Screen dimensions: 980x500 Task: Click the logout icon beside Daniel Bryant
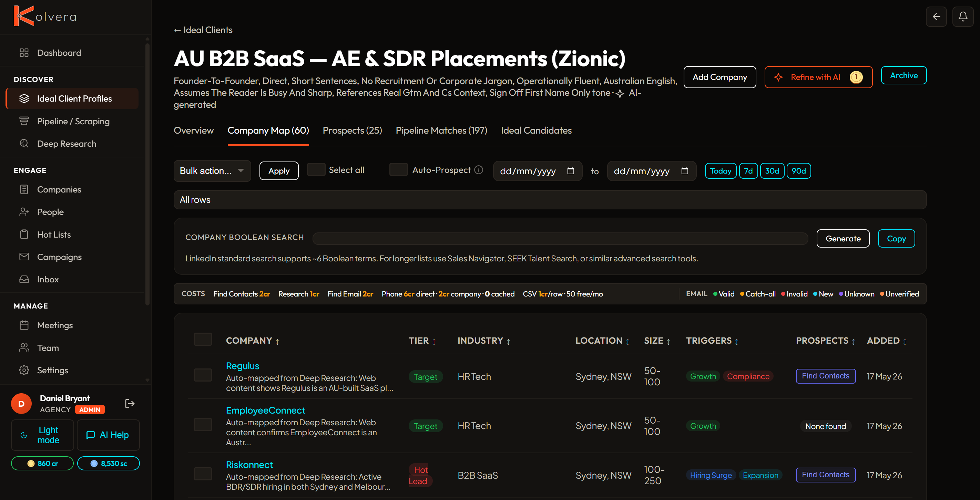[x=130, y=404]
